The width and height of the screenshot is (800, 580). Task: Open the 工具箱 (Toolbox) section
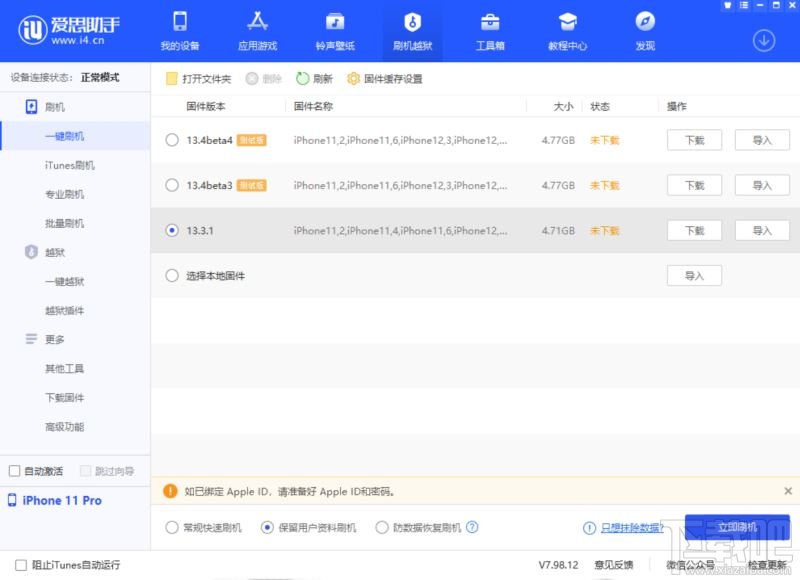point(490,30)
